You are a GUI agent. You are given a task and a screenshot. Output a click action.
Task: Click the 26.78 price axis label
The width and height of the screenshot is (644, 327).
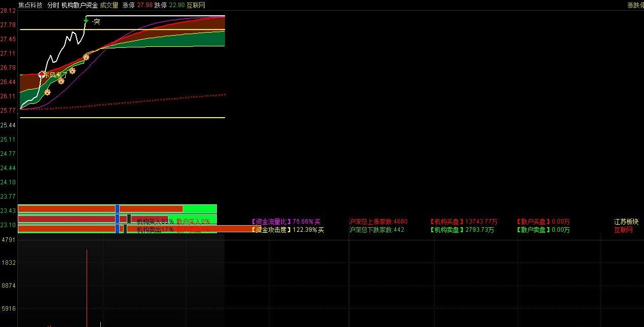tap(8, 68)
